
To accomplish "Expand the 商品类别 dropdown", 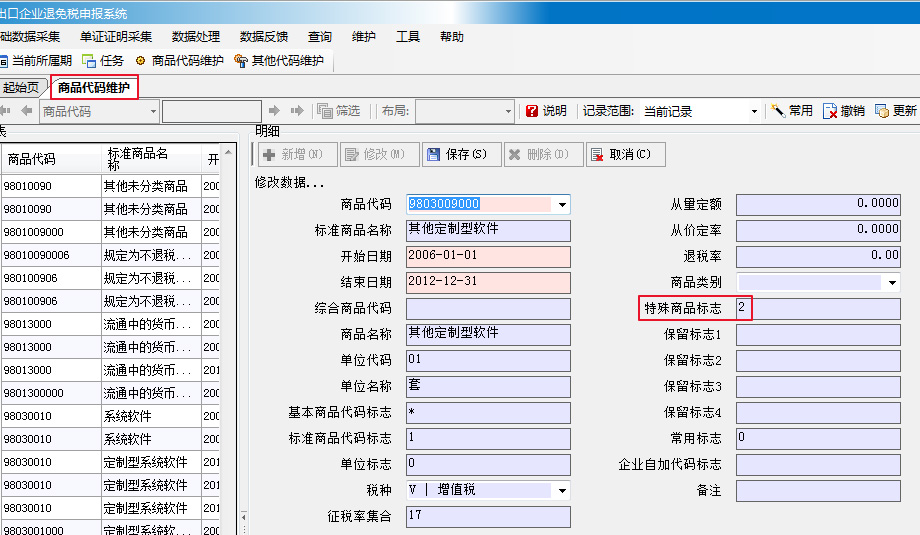I will point(892,283).
